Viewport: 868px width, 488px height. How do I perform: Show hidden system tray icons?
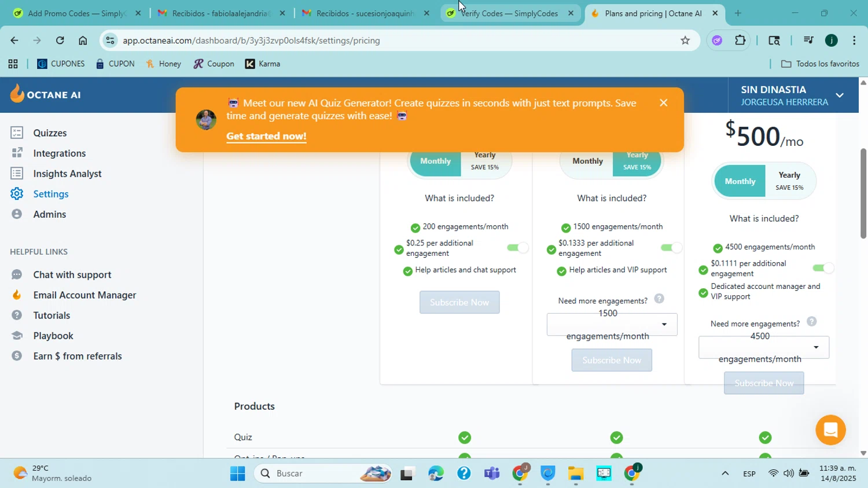[724, 474]
